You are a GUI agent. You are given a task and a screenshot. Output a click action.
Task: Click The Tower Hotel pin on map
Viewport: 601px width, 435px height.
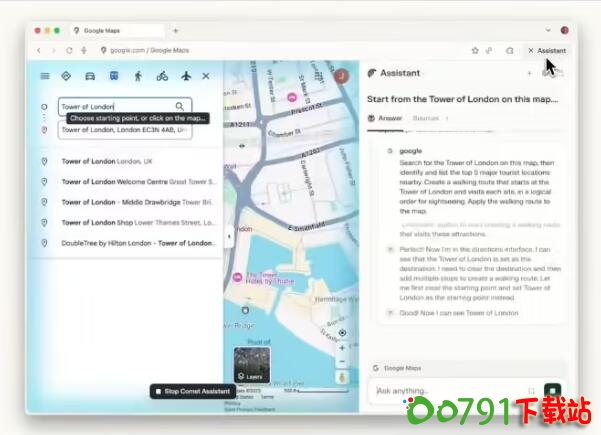click(238, 277)
